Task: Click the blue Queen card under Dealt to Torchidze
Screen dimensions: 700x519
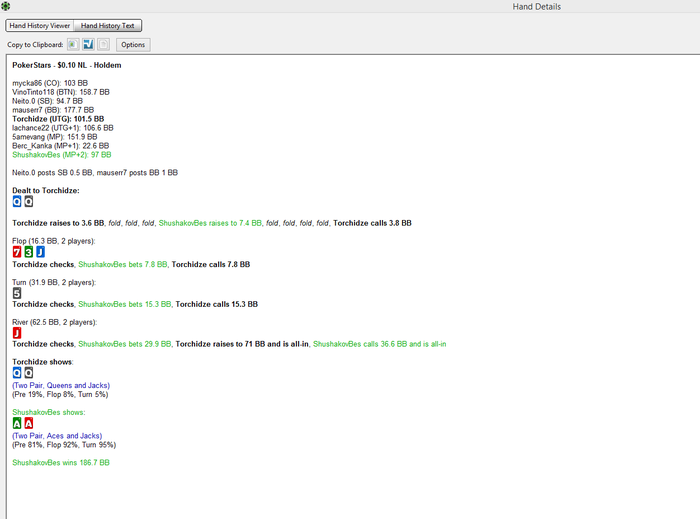Action: [x=17, y=202]
